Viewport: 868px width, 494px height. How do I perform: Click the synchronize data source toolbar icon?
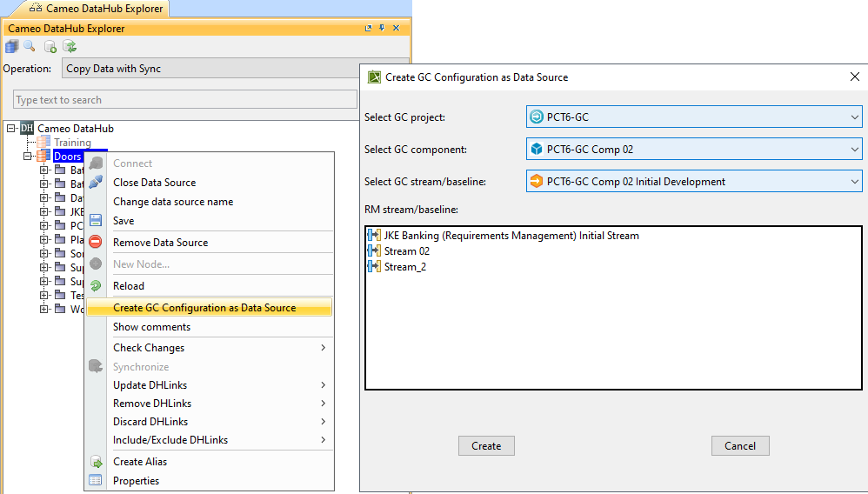pyautogui.click(x=70, y=47)
